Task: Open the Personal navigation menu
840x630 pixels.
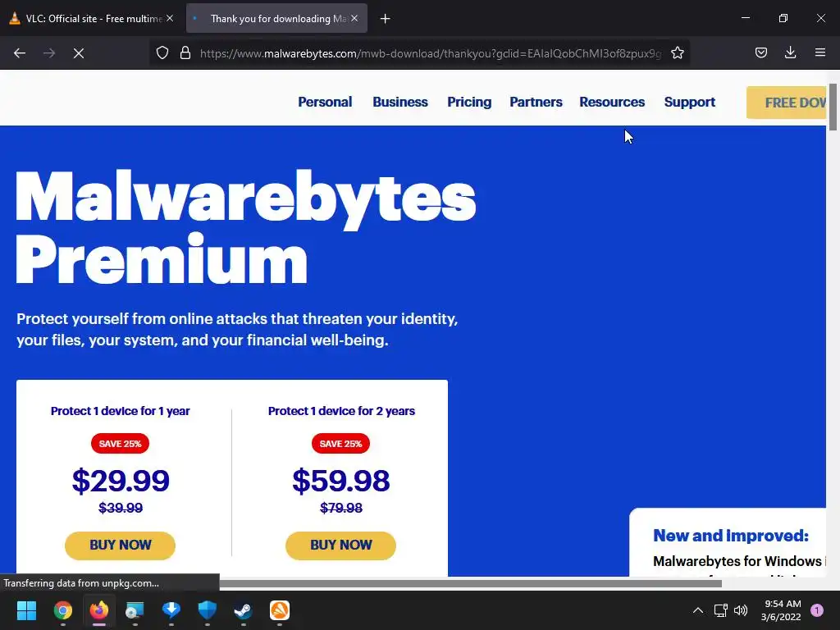Action: pyautogui.click(x=325, y=102)
